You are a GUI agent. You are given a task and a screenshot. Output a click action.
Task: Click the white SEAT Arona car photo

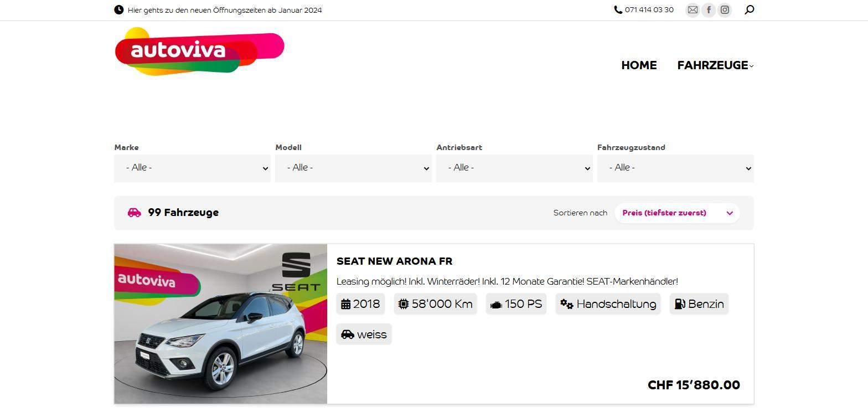coord(221,324)
